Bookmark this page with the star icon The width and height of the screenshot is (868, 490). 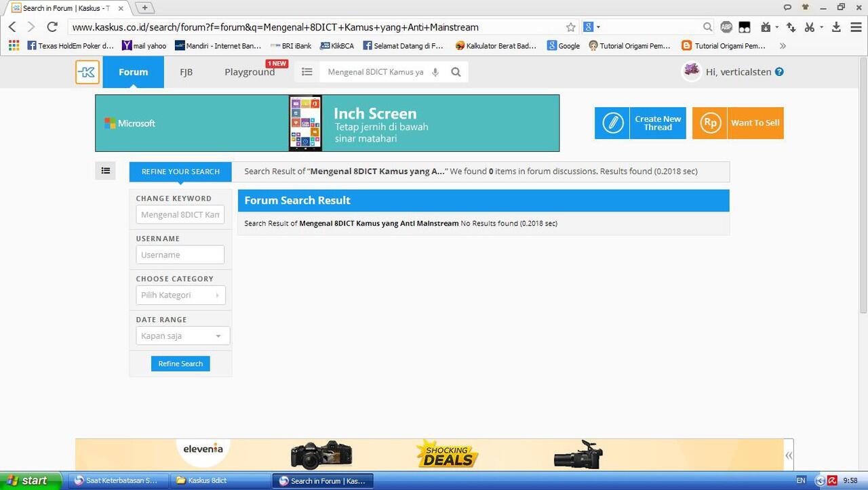571,27
